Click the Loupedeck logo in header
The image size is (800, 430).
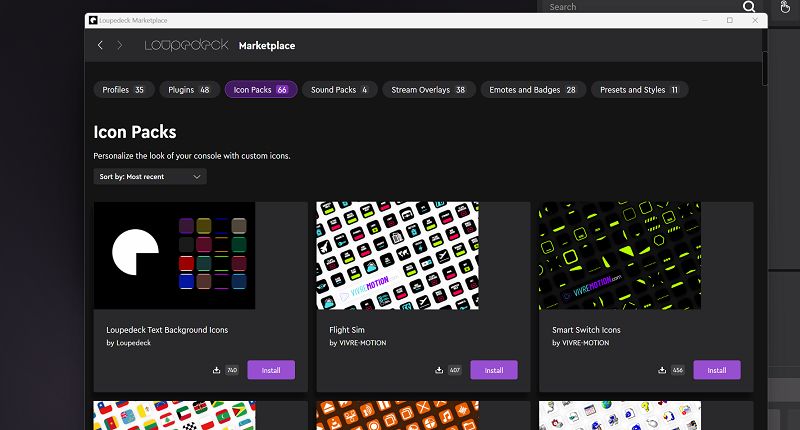(186, 45)
